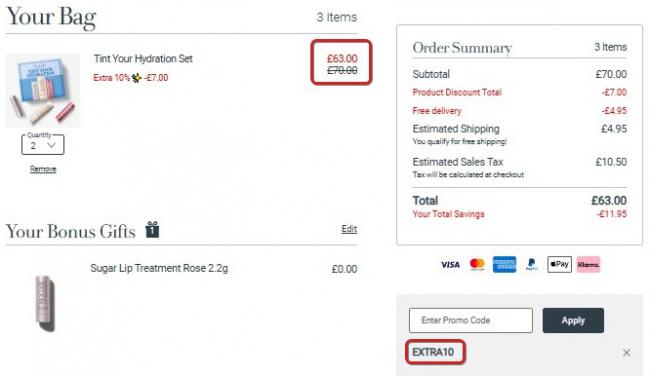Click the Klarna payment icon
The image size is (650, 376).
(x=588, y=264)
